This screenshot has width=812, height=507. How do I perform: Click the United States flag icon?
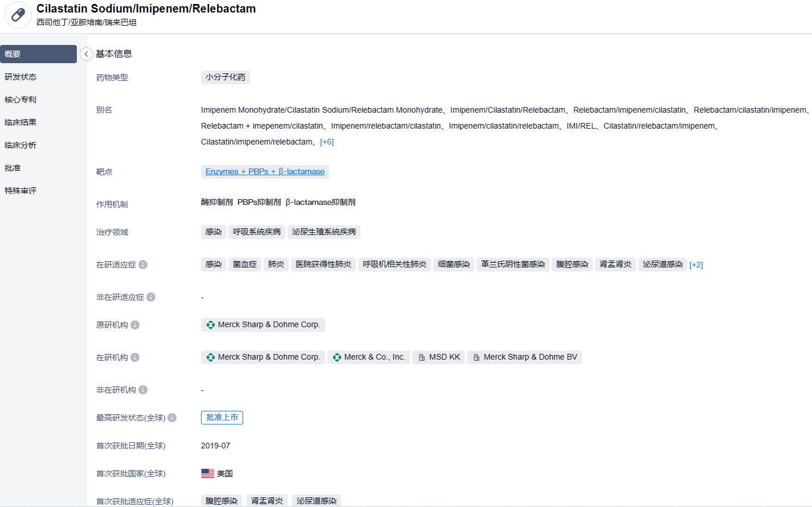pyautogui.click(x=208, y=473)
